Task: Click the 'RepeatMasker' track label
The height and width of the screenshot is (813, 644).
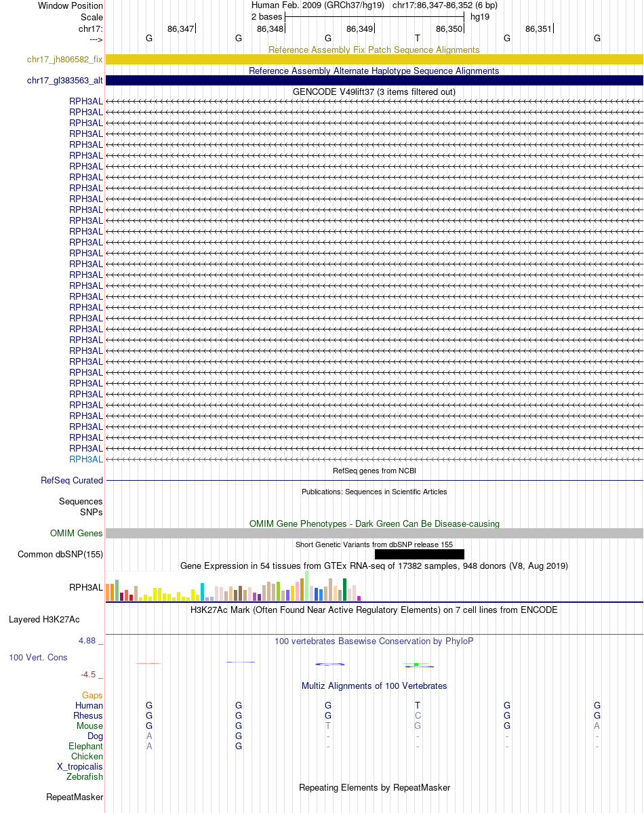Action: point(75,797)
